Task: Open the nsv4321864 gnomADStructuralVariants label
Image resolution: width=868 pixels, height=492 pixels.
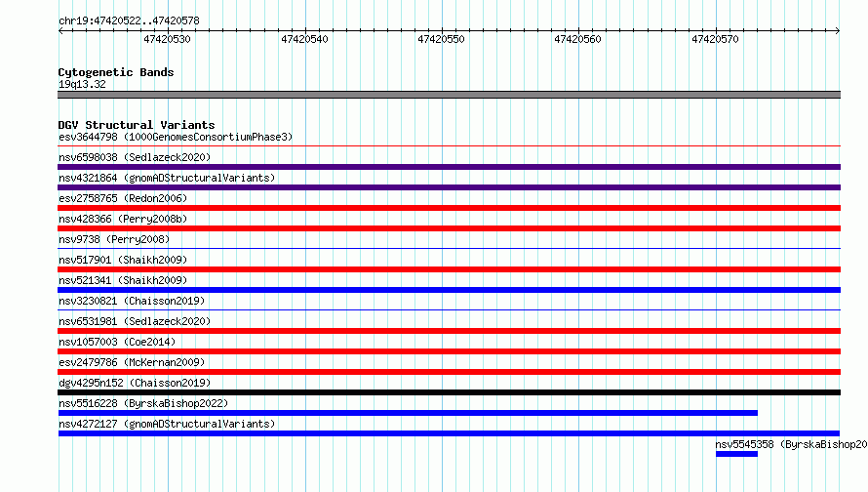Action: [x=167, y=178]
